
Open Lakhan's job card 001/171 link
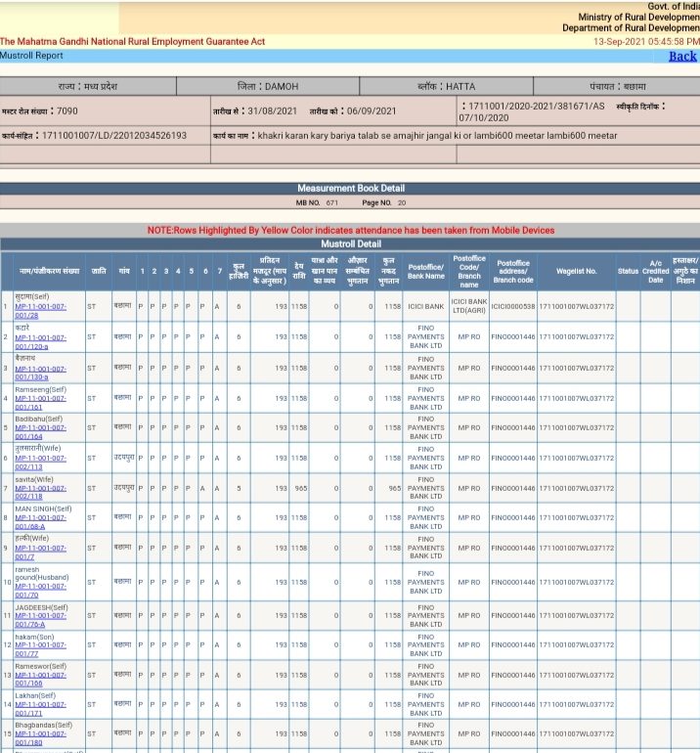[x=40, y=708]
